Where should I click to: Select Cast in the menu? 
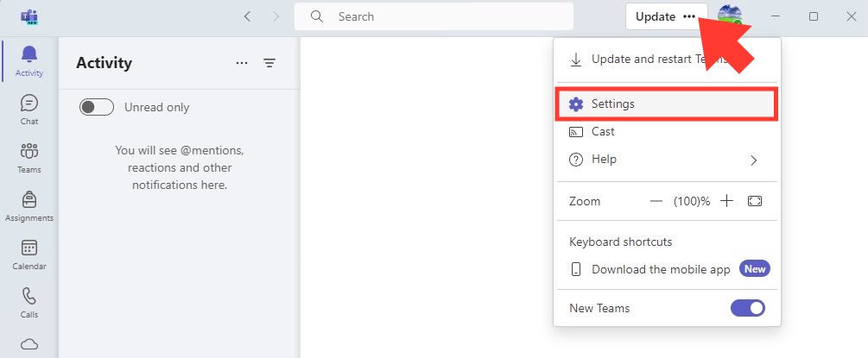[x=667, y=132]
